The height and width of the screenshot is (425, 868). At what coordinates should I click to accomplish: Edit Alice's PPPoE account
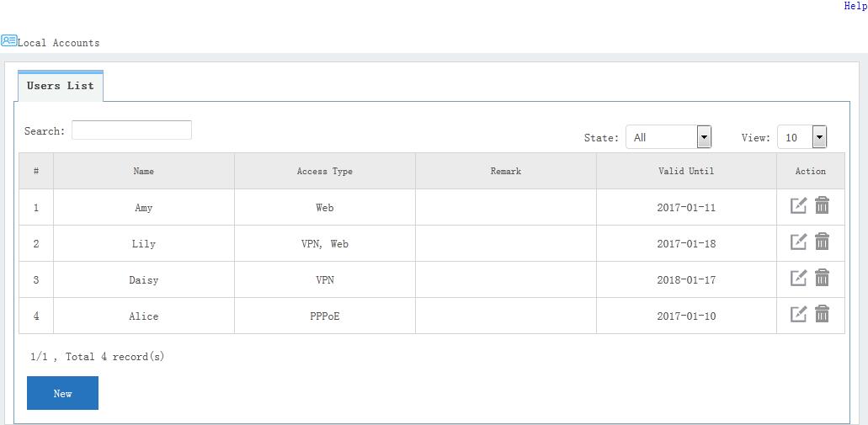(x=798, y=315)
